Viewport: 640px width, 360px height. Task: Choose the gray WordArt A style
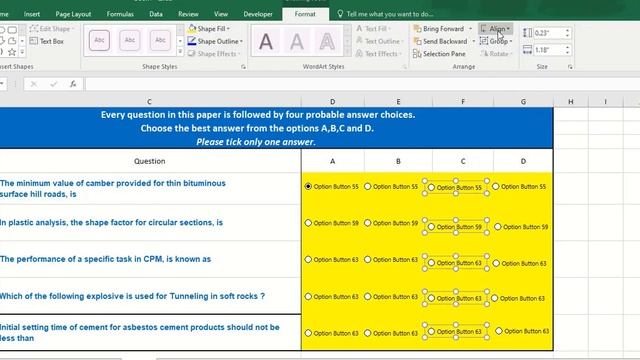pos(297,41)
